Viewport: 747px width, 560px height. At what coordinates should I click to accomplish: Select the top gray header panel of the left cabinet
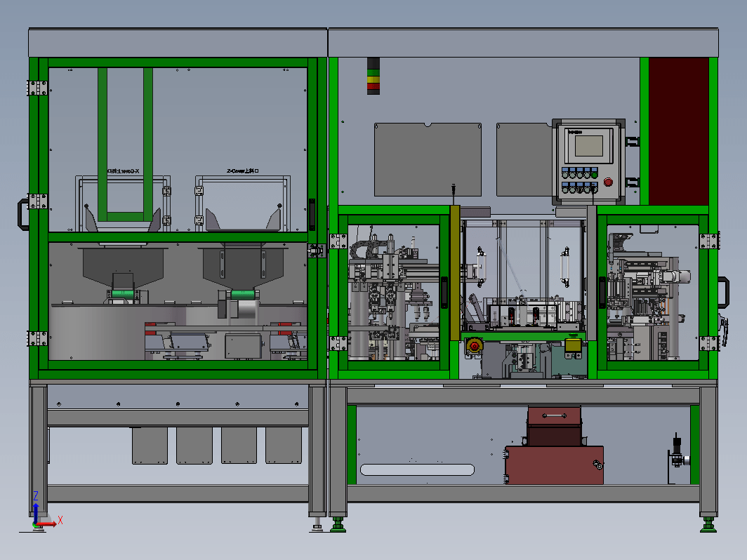[x=178, y=43]
